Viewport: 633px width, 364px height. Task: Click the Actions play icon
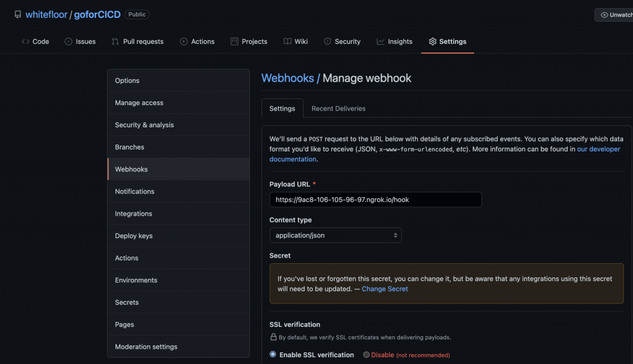pyautogui.click(x=184, y=41)
